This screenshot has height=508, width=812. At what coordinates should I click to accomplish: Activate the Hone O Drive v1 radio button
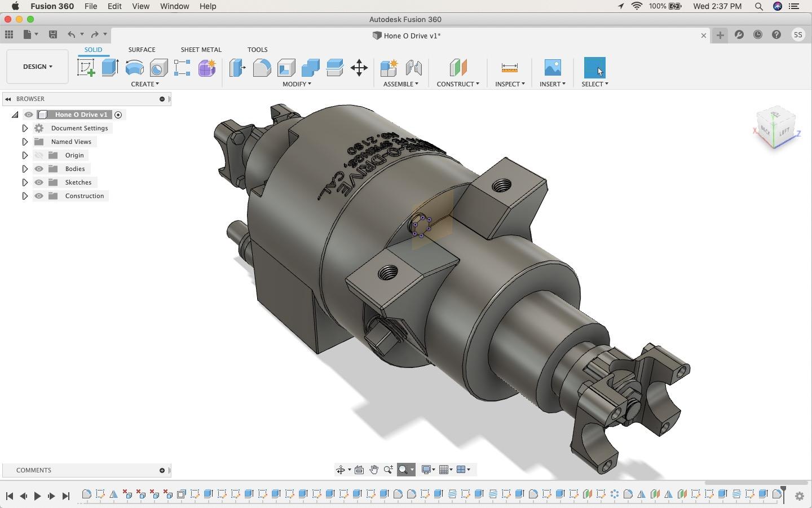pyautogui.click(x=118, y=115)
